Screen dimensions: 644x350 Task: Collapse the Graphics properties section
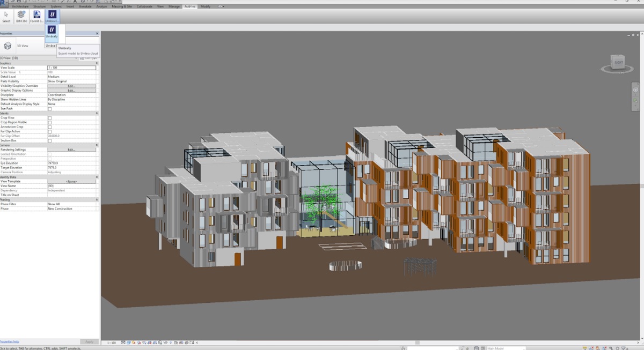tap(97, 63)
